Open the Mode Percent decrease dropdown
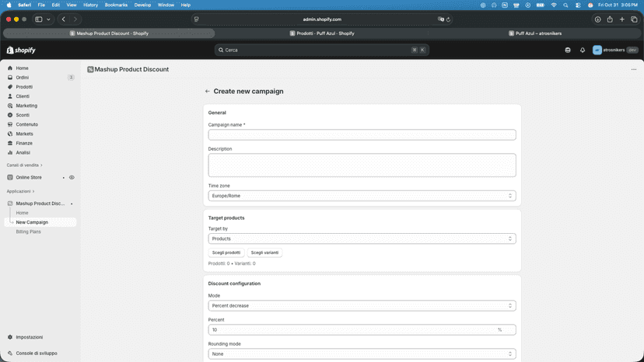Viewport: 644px width, 362px height. click(362, 306)
